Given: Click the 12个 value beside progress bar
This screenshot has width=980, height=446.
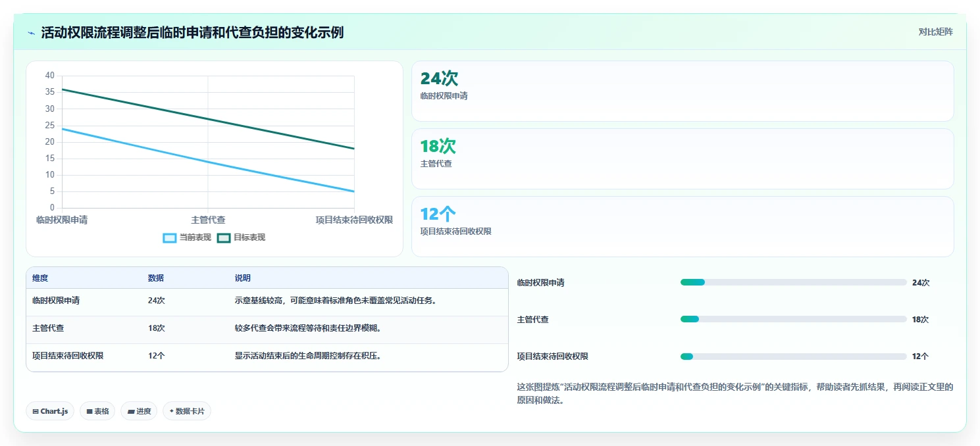Looking at the screenshot, I should tap(920, 356).
